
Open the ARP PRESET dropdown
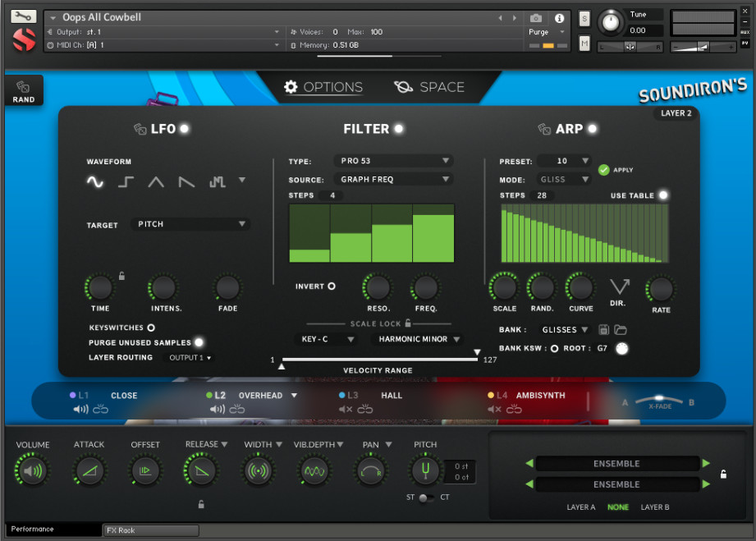pos(564,161)
